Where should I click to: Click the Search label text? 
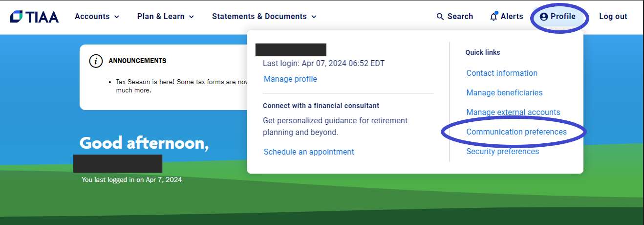[460, 17]
